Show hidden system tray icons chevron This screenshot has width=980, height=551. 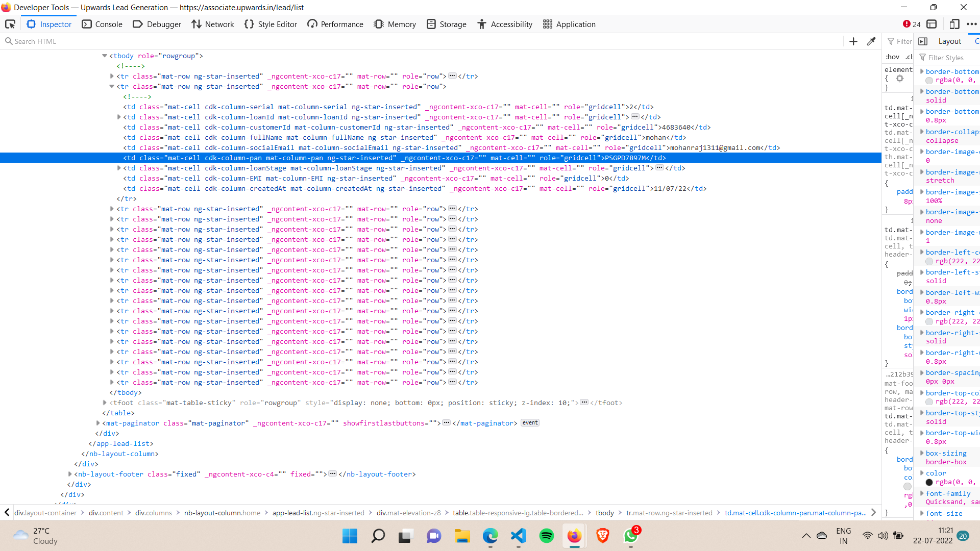coord(806,536)
